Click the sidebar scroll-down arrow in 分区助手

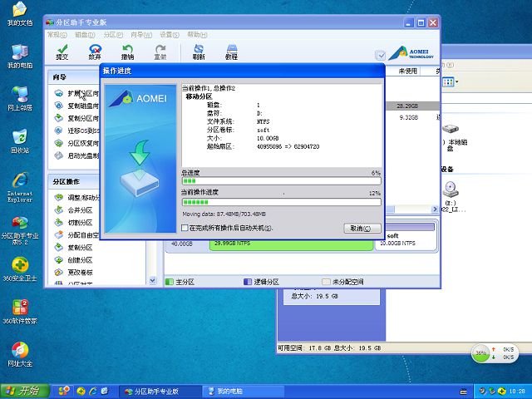[x=152, y=280]
